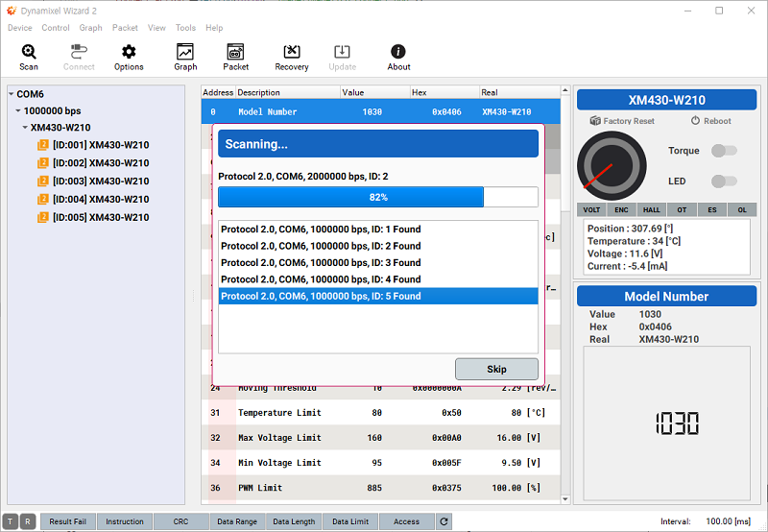Select the Min Voltage Limit row
Viewport: 768px width, 532px height.
(380, 463)
